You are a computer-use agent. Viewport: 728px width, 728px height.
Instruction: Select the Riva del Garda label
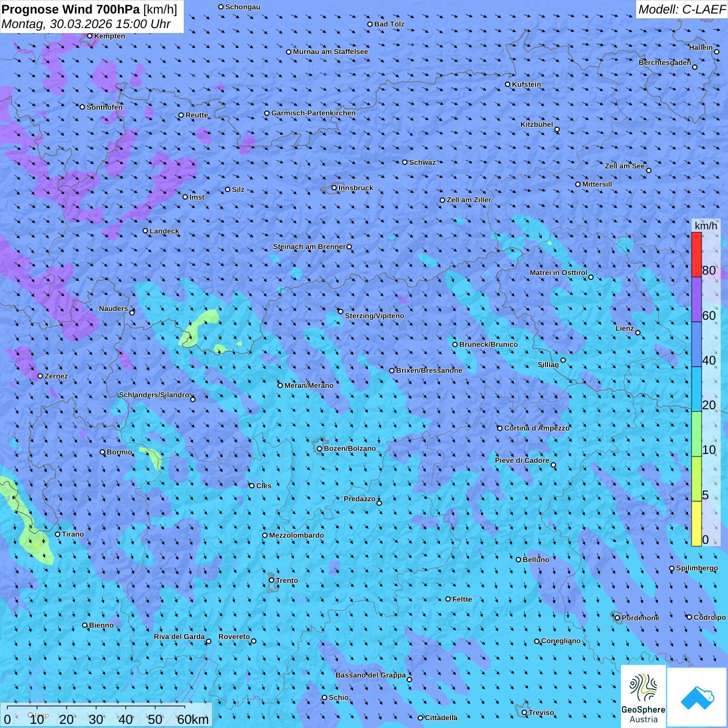tap(179, 636)
